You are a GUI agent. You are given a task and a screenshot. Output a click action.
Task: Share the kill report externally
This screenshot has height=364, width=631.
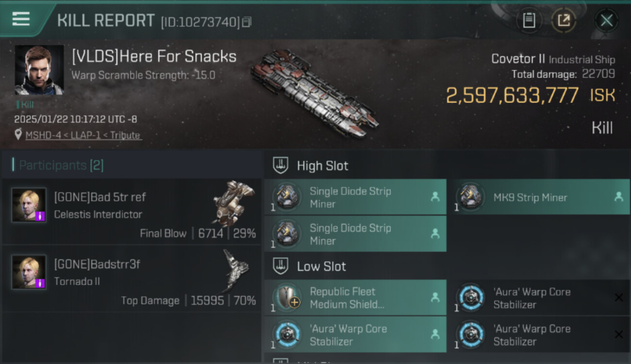[564, 20]
